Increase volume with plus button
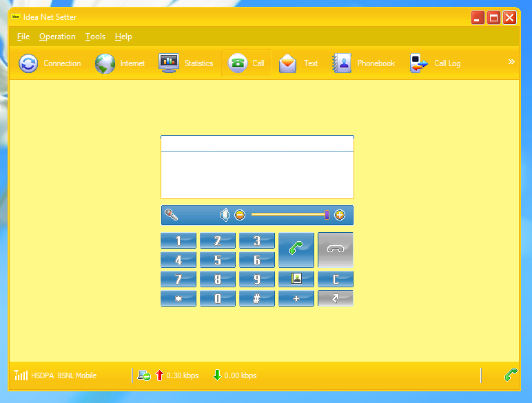Screen dimensions: 532x403 coord(340,215)
